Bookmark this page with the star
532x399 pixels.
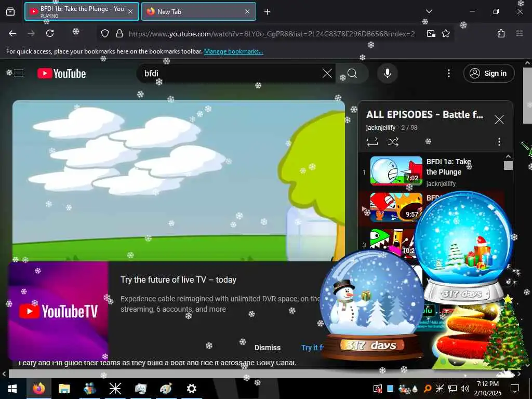click(x=445, y=33)
